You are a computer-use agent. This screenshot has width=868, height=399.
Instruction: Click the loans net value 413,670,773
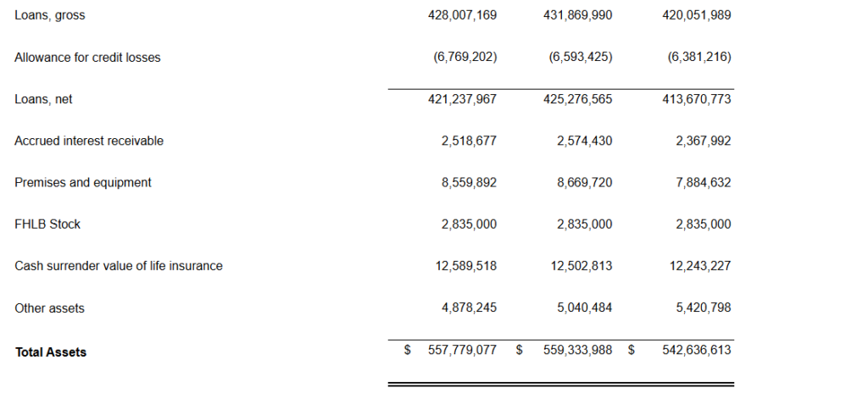(696, 99)
